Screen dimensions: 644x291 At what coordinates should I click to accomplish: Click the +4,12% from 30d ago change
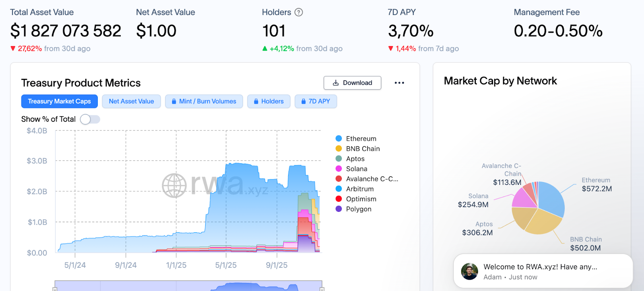point(302,49)
